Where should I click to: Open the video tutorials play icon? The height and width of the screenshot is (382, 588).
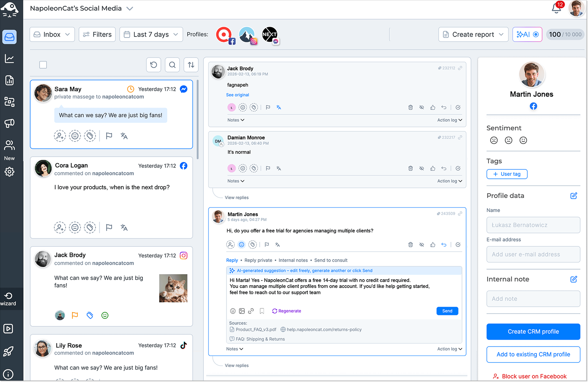pyautogui.click(x=8, y=329)
